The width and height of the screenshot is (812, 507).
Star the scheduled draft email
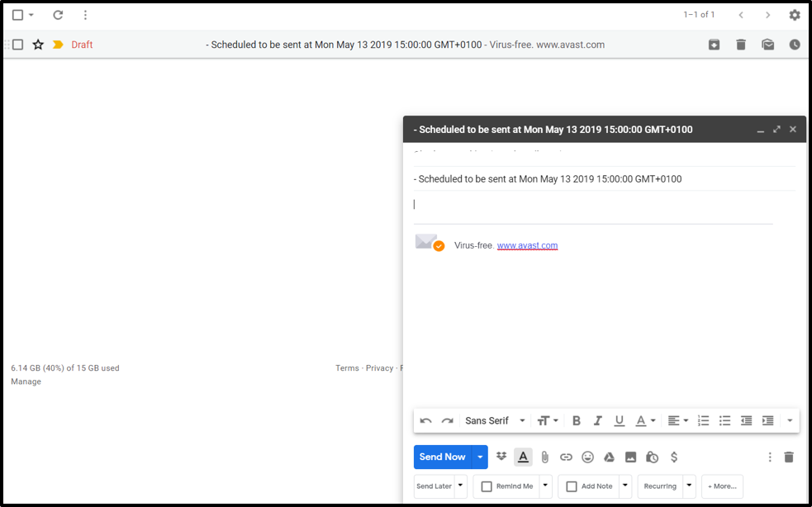click(38, 45)
